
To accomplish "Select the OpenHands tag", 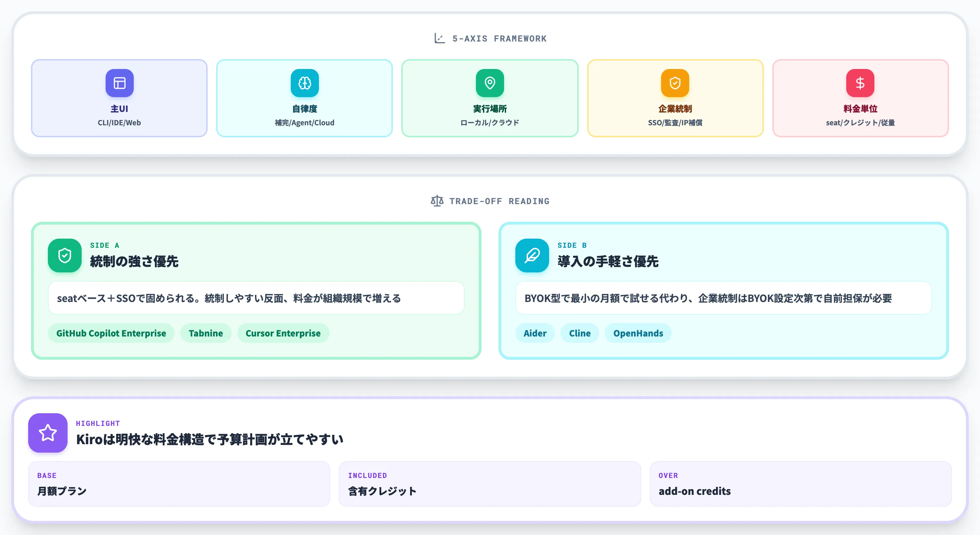I will coord(638,333).
